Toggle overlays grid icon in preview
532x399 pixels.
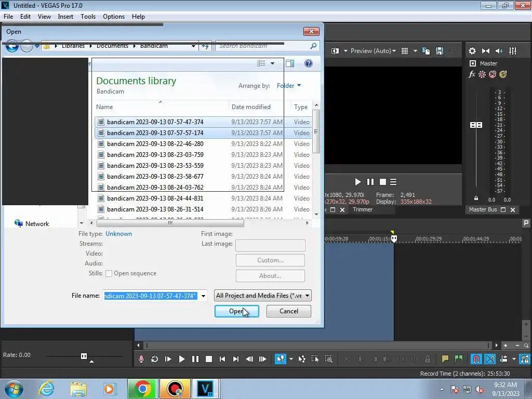click(404, 51)
